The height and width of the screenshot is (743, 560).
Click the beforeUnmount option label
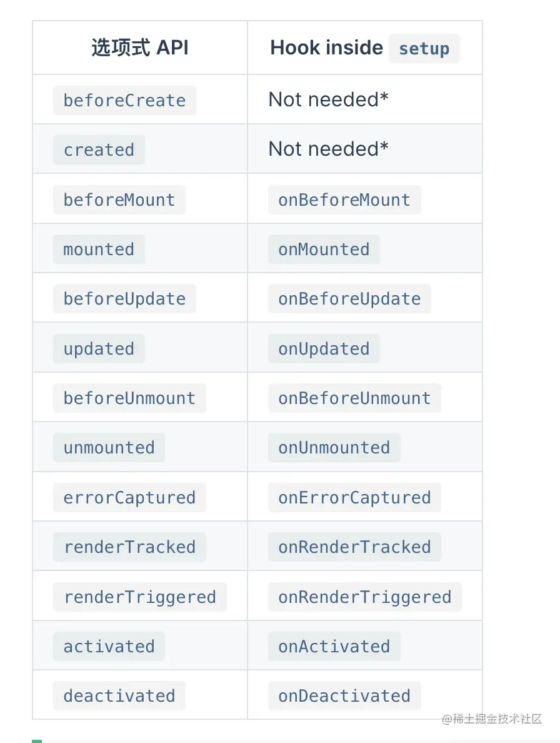point(129,398)
